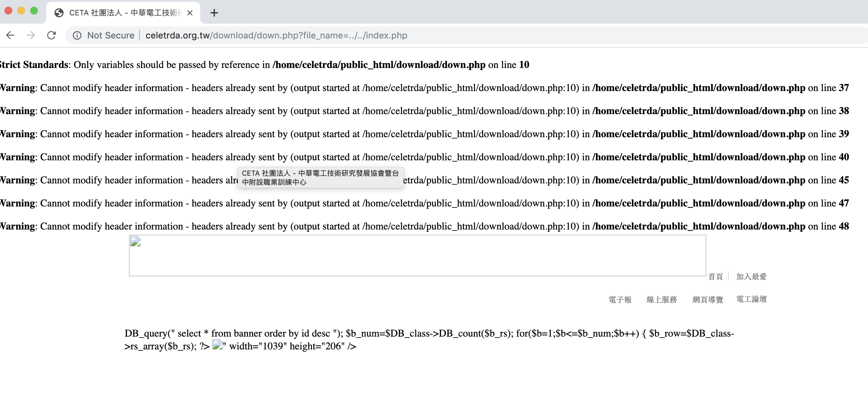Click the green fullscreen window button
The image size is (868, 402).
point(34,11)
